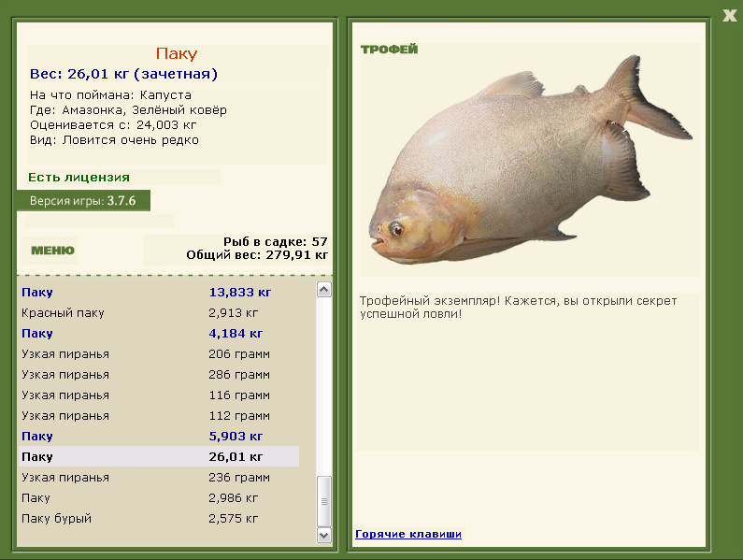Click the Версия игры: 3.7.6 badge
Image resolution: width=743 pixels, height=560 pixels.
(83, 201)
